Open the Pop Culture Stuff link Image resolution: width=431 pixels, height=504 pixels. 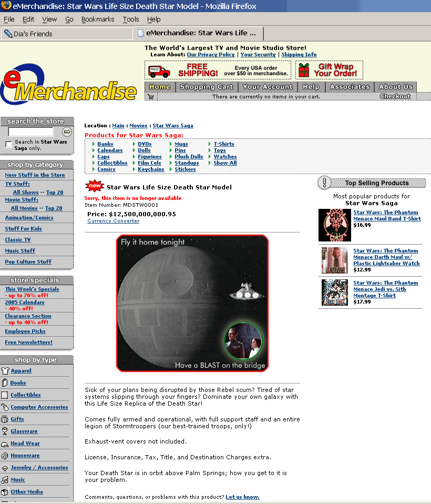point(28,262)
